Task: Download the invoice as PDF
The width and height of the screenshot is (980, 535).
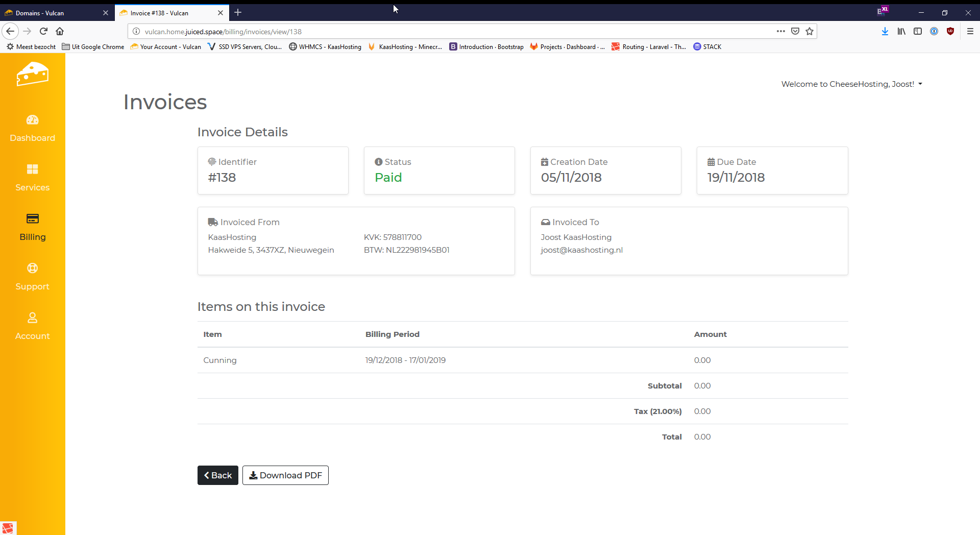Action: pyautogui.click(x=285, y=475)
